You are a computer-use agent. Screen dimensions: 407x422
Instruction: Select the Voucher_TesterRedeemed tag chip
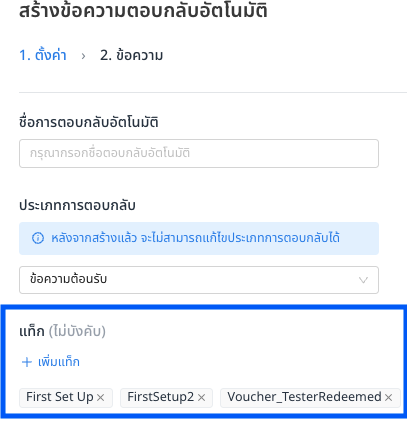pyautogui.click(x=310, y=398)
